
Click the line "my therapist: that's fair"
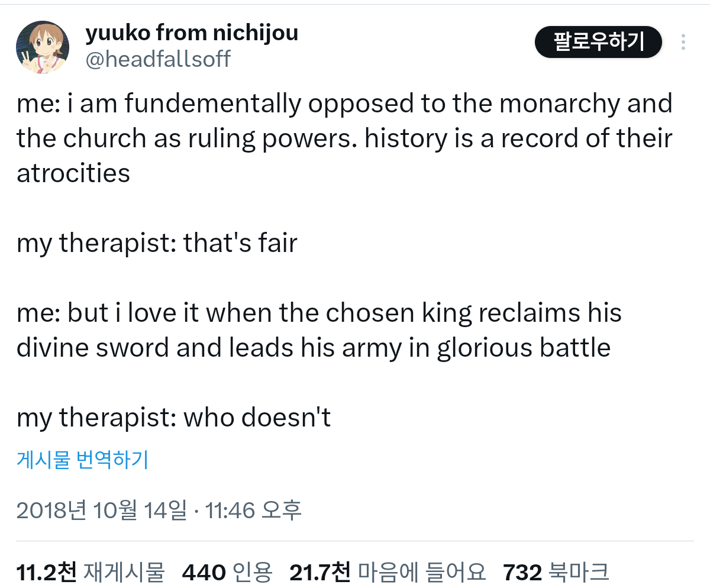click(157, 243)
